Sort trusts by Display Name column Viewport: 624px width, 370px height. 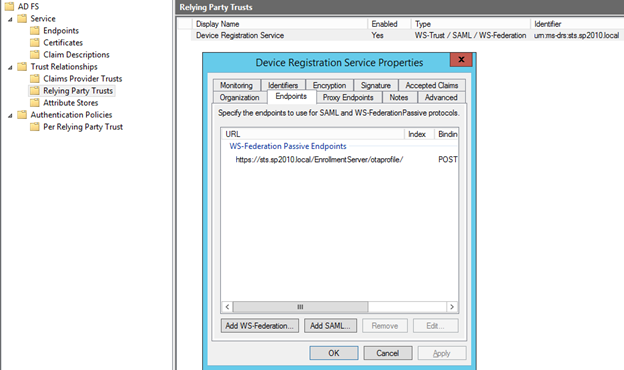279,24
